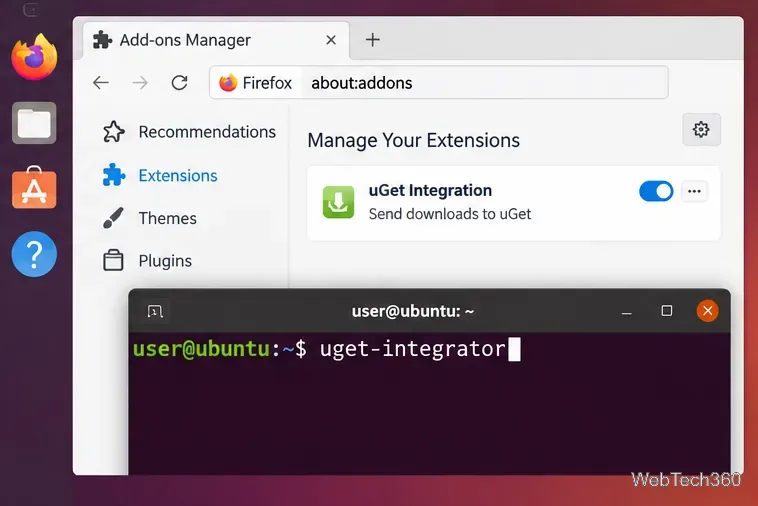Select Extensions in the add-ons sidebar
This screenshot has width=758, height=506.
[x=160, y=175]
